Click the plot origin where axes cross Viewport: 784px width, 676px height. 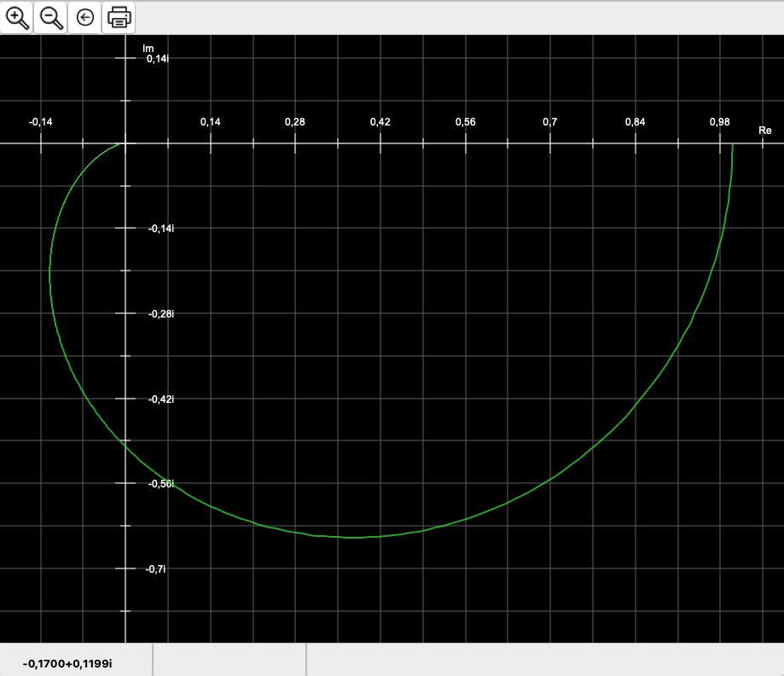pyautogui.click(x=125, y=143)
